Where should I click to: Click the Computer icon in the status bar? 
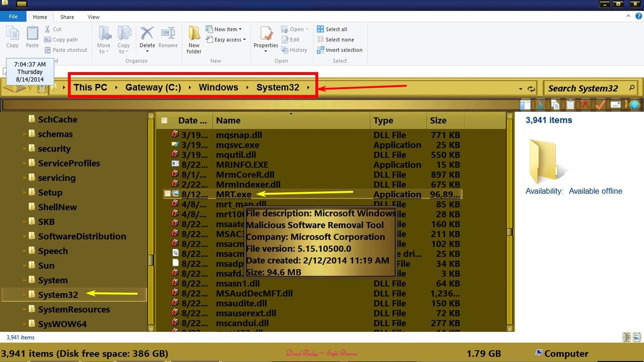539,352
